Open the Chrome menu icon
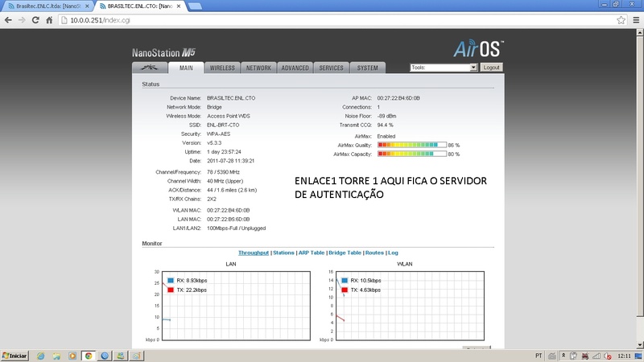Viewport: 644px width, 362px height. coord(636,20)
